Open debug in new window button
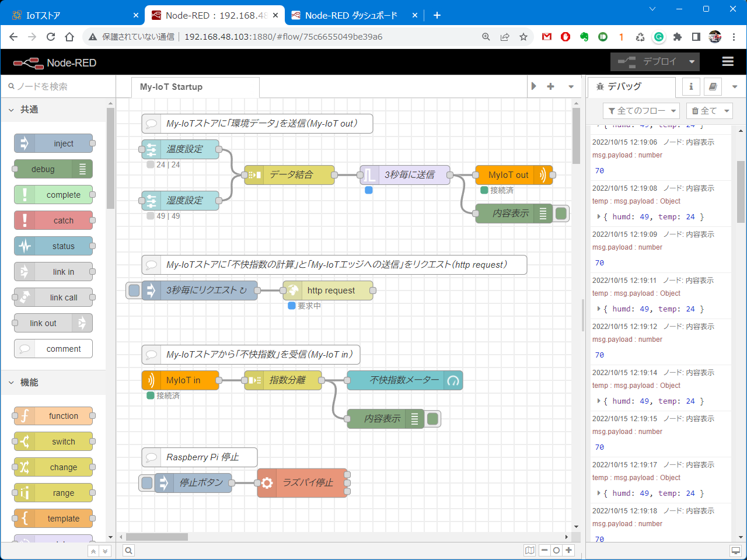The width and height of the screenshot is (747, 560). click(736, 551)
